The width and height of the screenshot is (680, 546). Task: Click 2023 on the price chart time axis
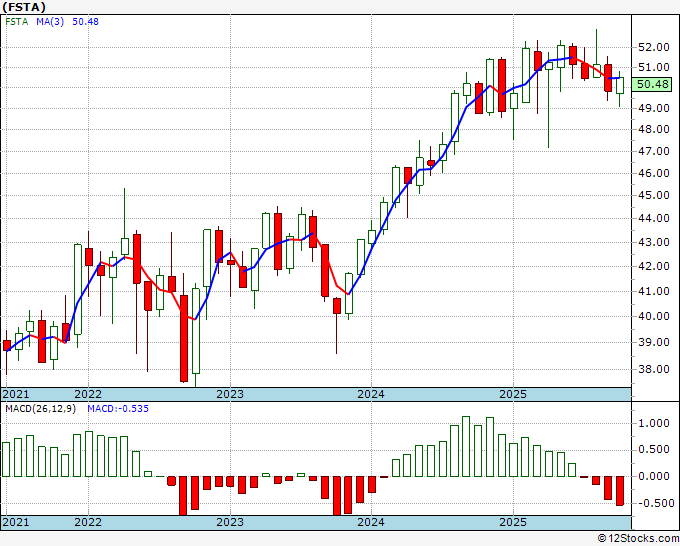[x=230, y=394]
